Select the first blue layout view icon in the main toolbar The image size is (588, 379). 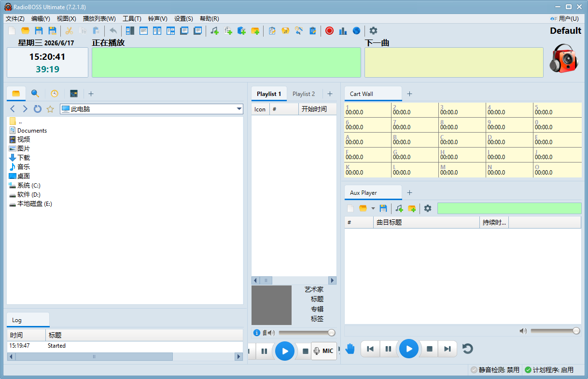pyautogui.click(x=130, y=31)
